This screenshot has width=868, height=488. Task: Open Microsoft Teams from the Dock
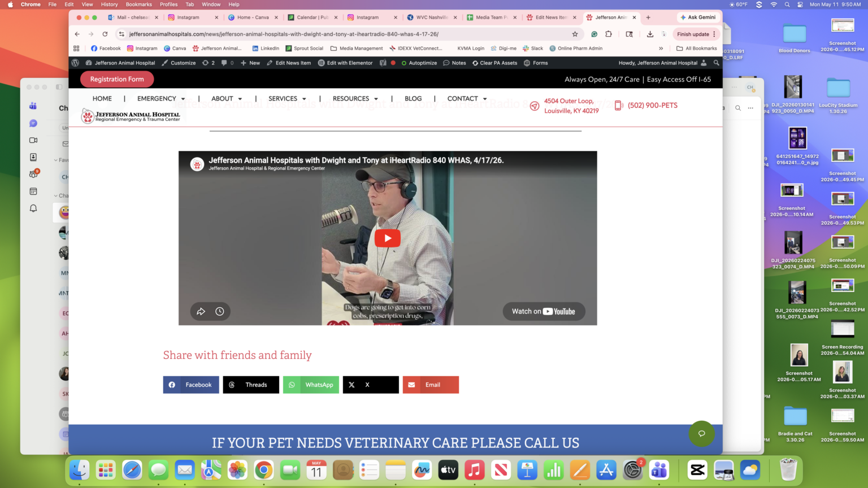tap(659, 470)
